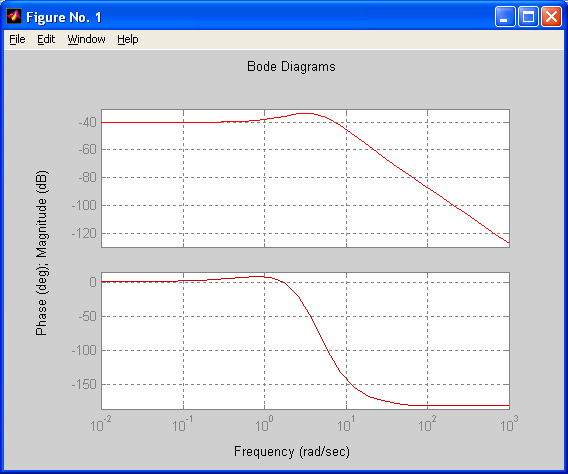Minimize the Figure No. 1 window
Screen dimensions: 568x474
(x=505, y=17)
